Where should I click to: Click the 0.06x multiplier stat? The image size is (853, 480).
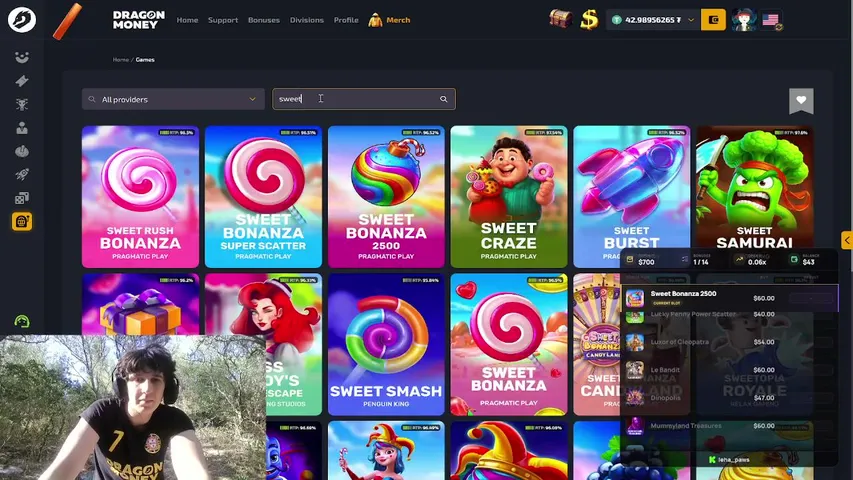[x=756, y=260]
